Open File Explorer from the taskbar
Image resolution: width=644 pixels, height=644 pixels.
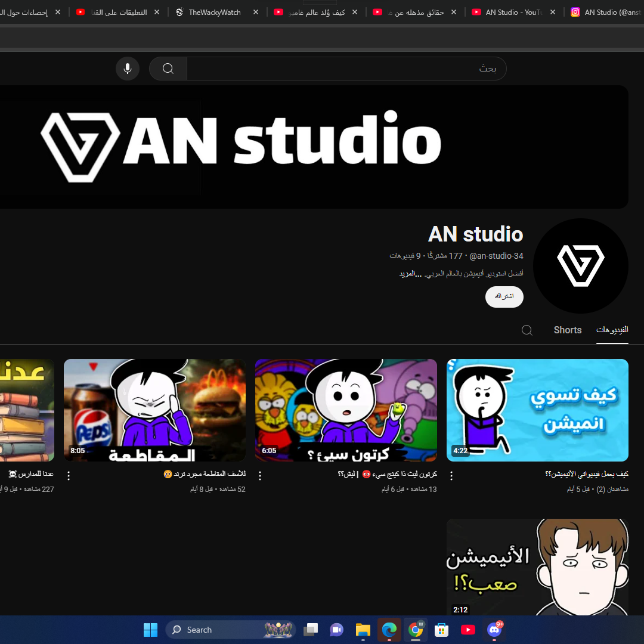coord(363,630)
